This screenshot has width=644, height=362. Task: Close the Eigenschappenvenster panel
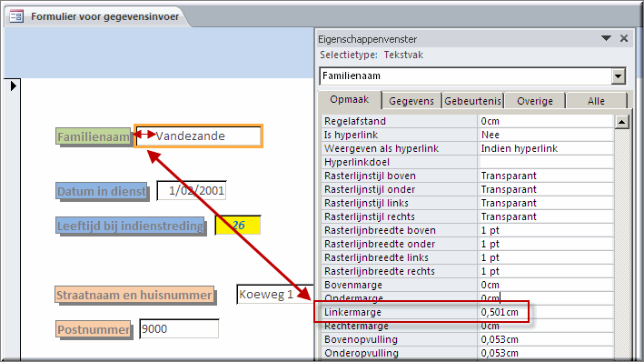click(624, 38)
